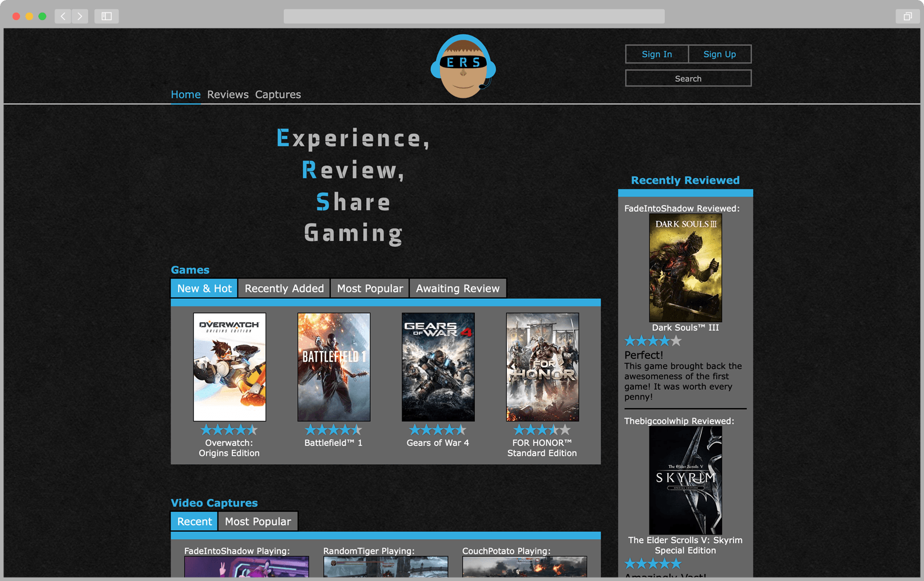Open the Captures navigation menu item
Screen dimensions: 924x581
[x=278, y=94]
